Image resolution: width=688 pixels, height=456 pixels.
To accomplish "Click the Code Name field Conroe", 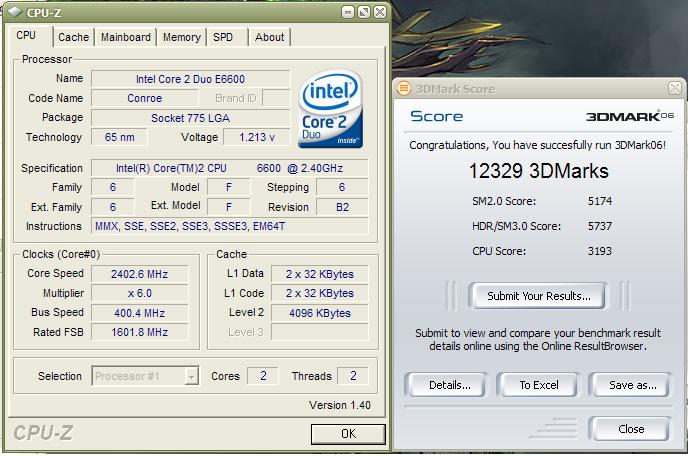I will click(x=144, y=98).
